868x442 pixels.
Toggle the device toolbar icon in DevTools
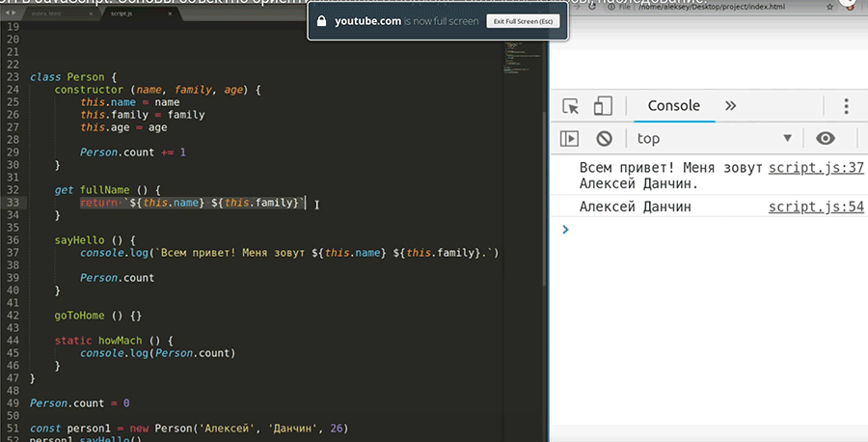pos(602,106)
